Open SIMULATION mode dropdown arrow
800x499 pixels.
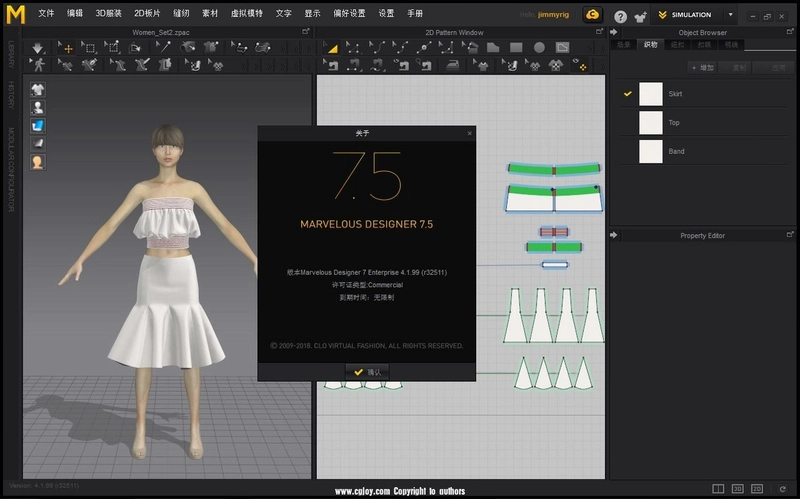point(730,15)
